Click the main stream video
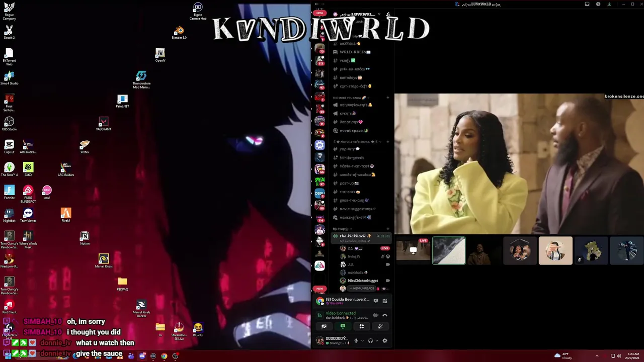644x362 pixels. point(519,163)
